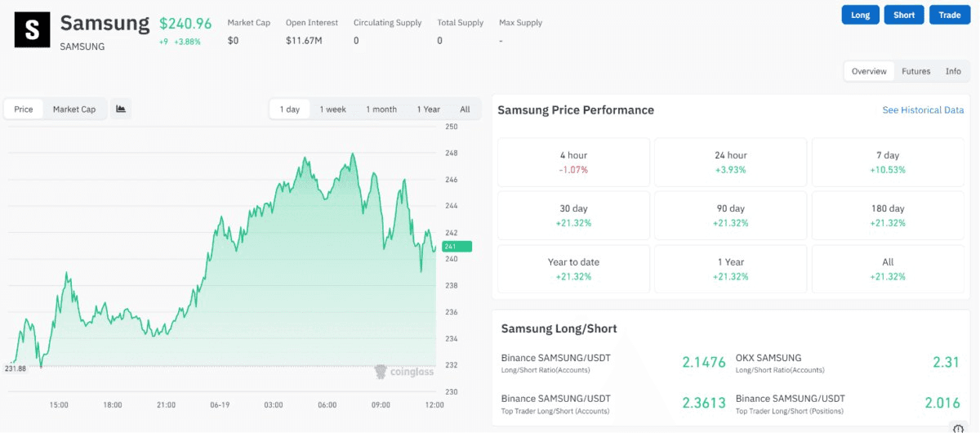The height and width of the screenshot is (433, 980).
Task: Click the Long button
Action: point(861,15)
